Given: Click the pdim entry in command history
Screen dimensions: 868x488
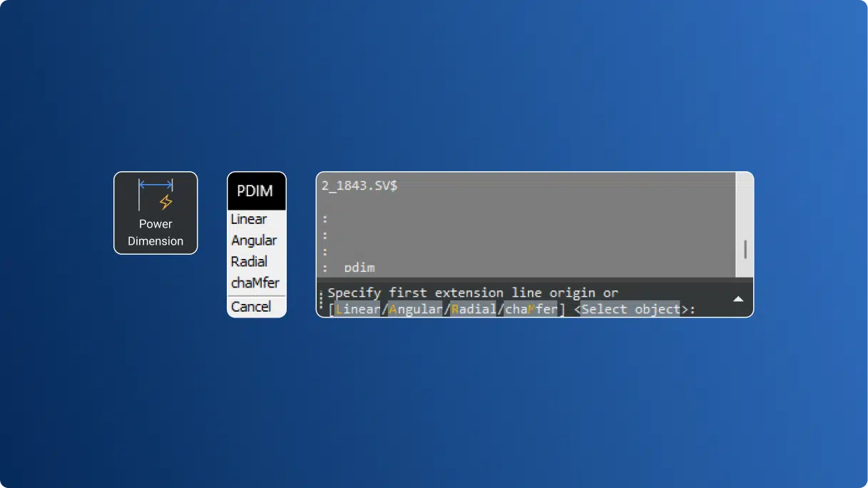Looking at the screenshot, I should [x=359, y=268].
